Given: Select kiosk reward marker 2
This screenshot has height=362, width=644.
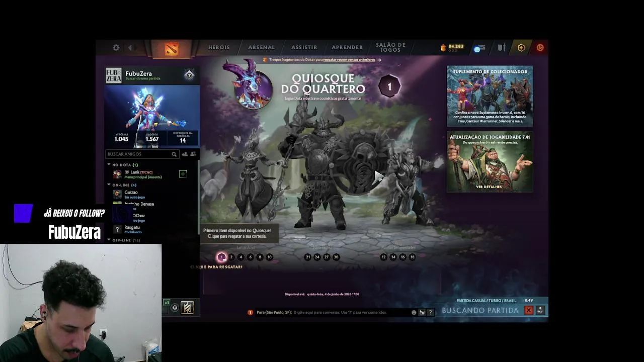Looking at the screenshot, I should point(231,257).
